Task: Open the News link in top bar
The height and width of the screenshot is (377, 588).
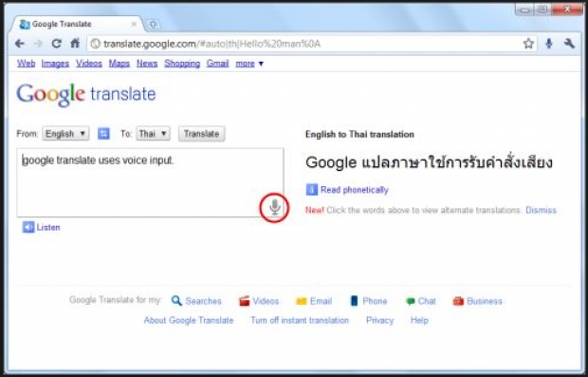Action: click(x=147, y=64)
